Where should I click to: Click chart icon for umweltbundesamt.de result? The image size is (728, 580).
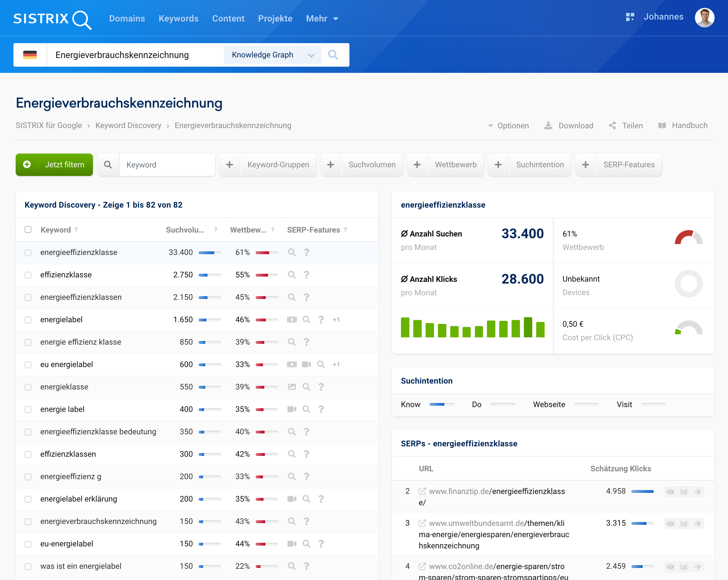tap(684, 524)
